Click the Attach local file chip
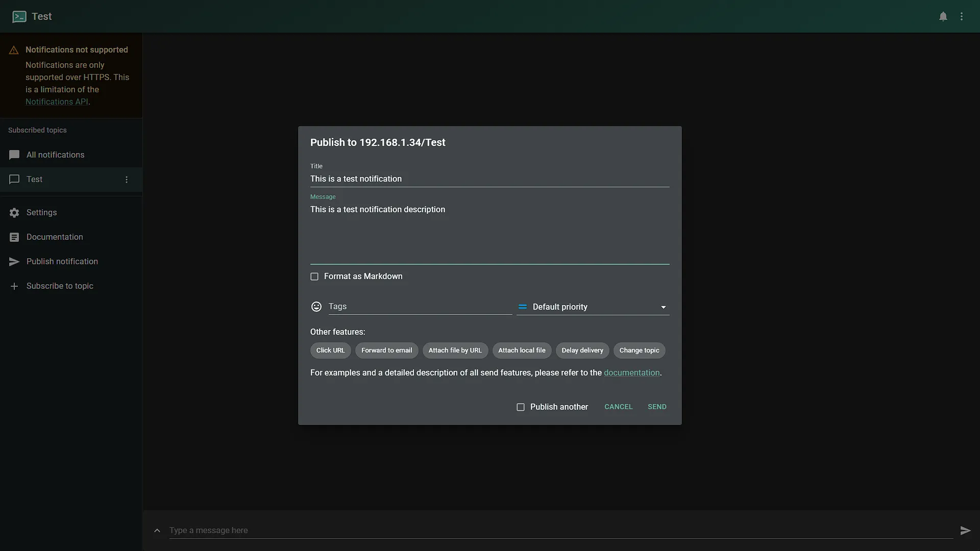The height and width of the screenshot is (551, 980). (x=522, y=350)
